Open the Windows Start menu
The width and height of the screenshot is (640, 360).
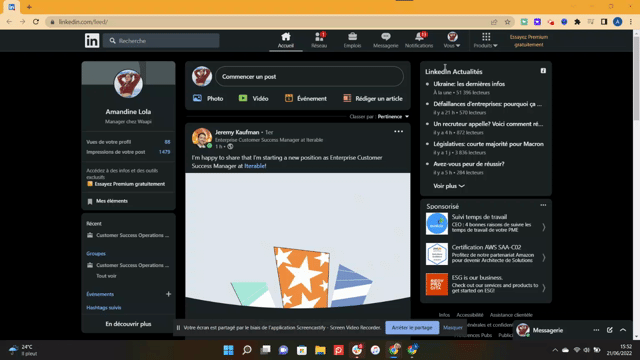[x=229, y=350]
